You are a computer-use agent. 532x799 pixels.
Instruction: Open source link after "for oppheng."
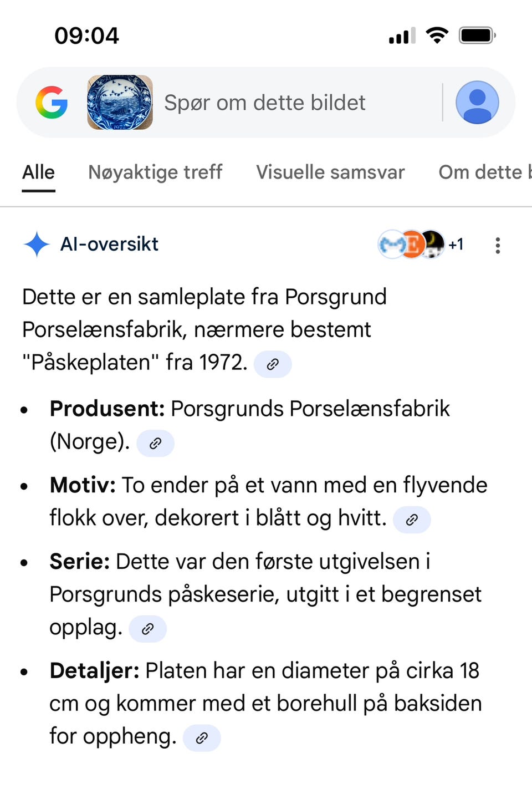pos(202,738)
